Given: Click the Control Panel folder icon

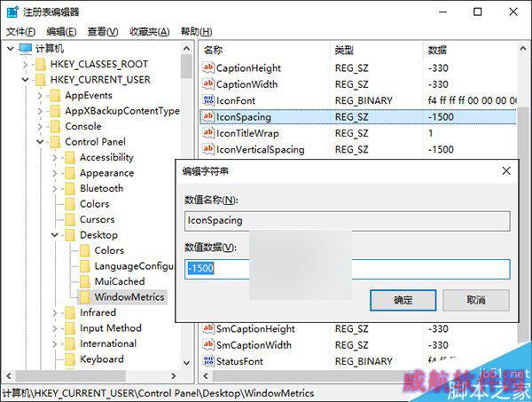Looking at the screenshot, I should (x=55, y=142).
